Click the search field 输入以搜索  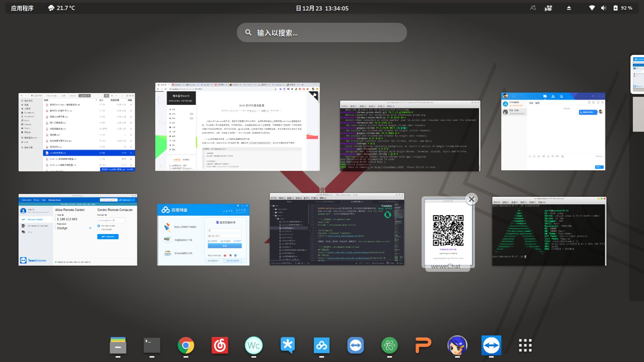pyautogui.click(x=322, y=33)
